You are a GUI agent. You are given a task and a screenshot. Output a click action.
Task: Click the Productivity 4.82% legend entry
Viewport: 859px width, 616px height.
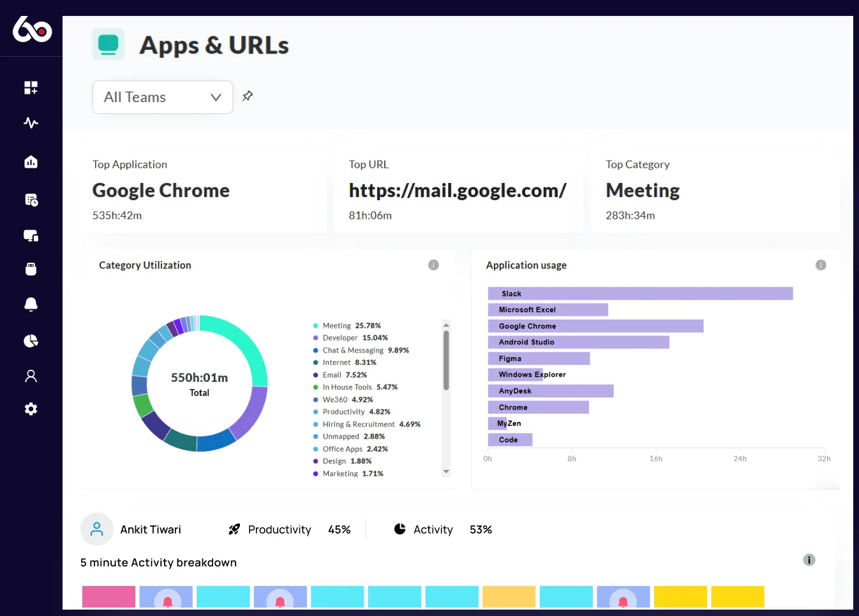point(352,412)
